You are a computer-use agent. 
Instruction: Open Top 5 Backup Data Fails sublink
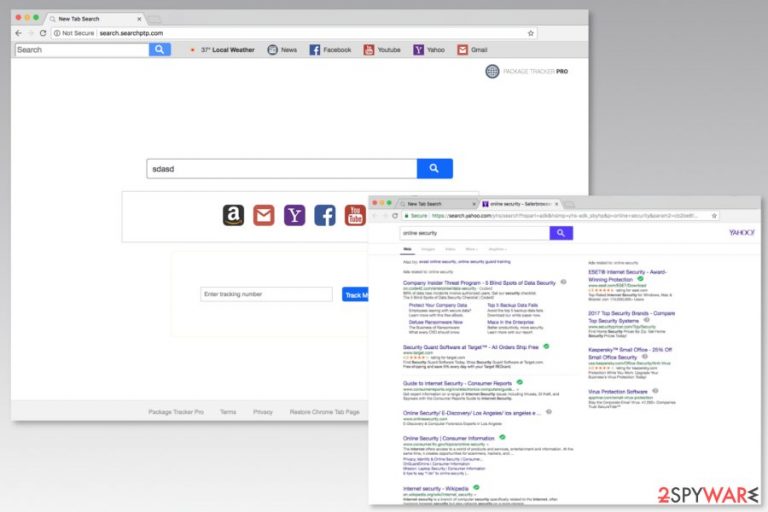click(512, 305)
